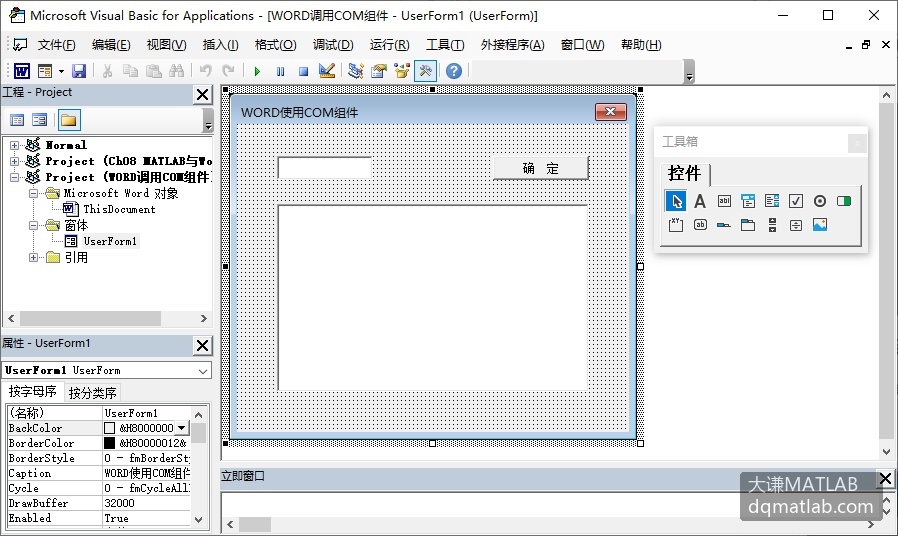Run the macro with the green play icon

tap(257, 71)
